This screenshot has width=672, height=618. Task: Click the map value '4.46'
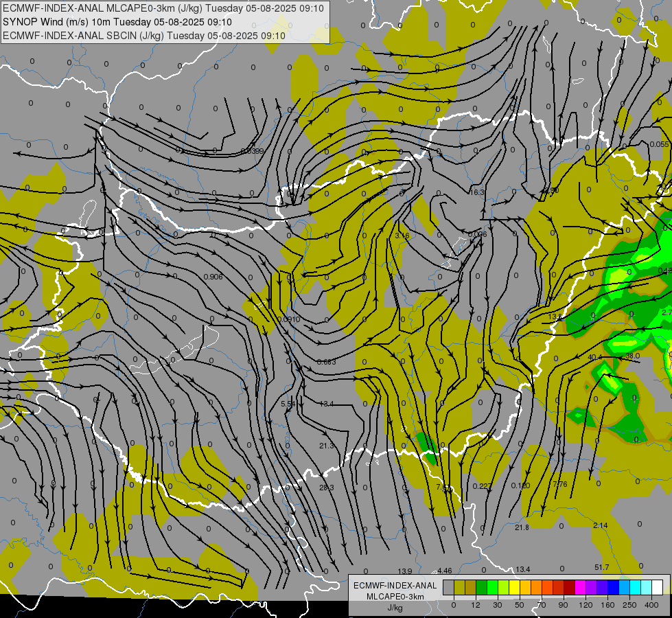pyautogui.click(x=444, y=571)
